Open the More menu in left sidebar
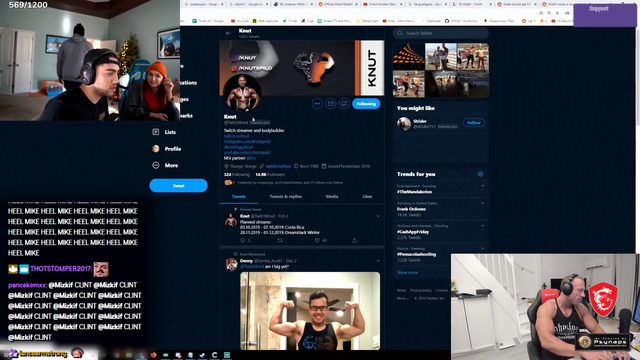Viewport: 640px width, 360px height. click(165, 165)
